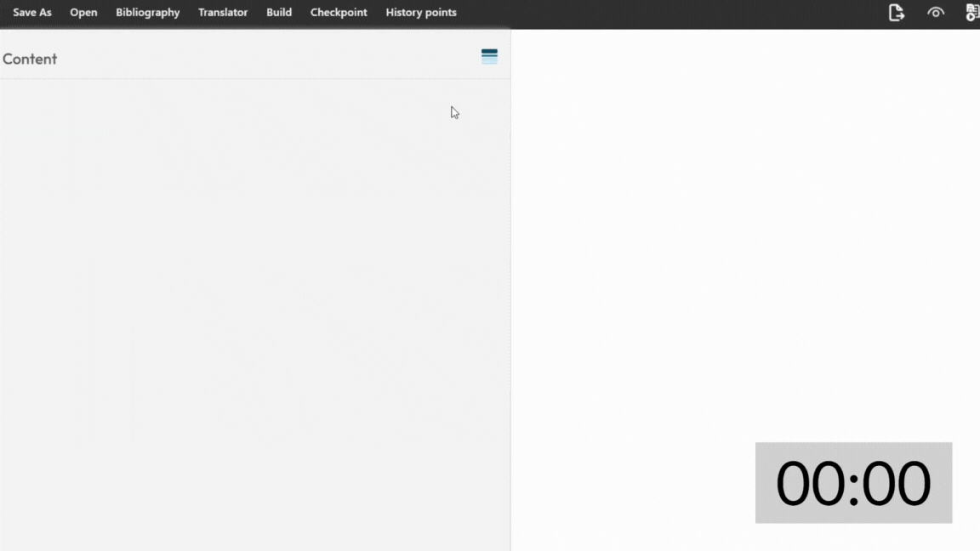
Task: Click the document play icon at far right
Action: [972, 13]
